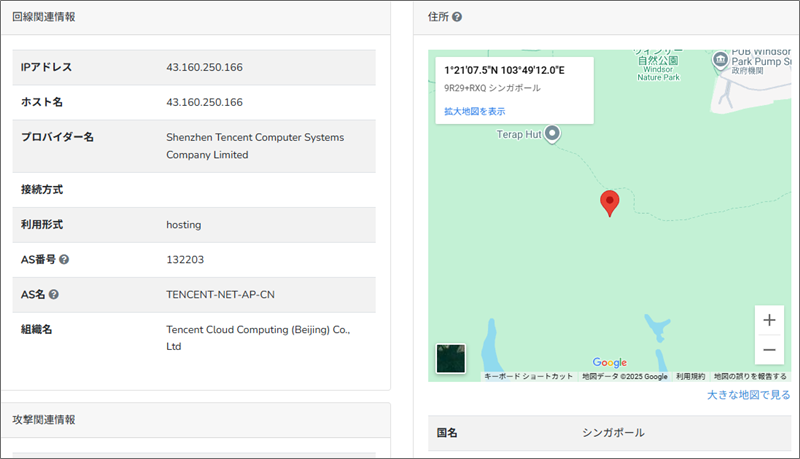The height and width of the screenshot is (459, 800).
Task: Select the hosting value in 利用形式 row
Action: coord(184,225)
